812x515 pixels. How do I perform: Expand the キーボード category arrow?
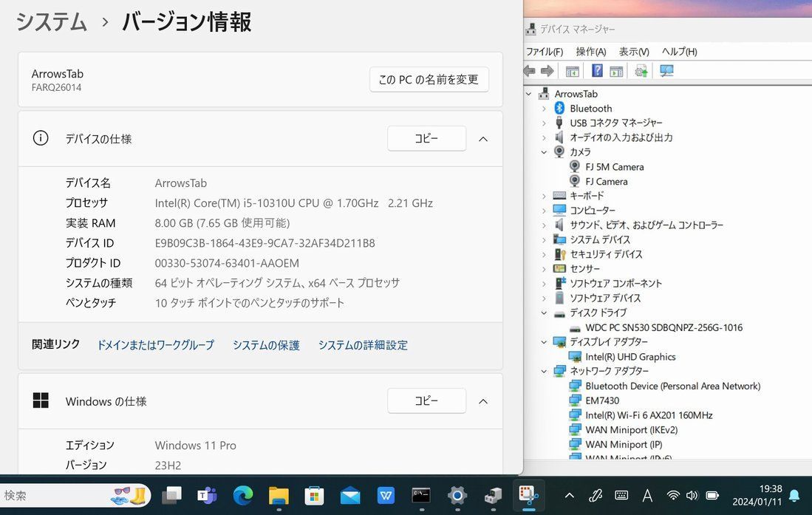(x=544, y=196)
